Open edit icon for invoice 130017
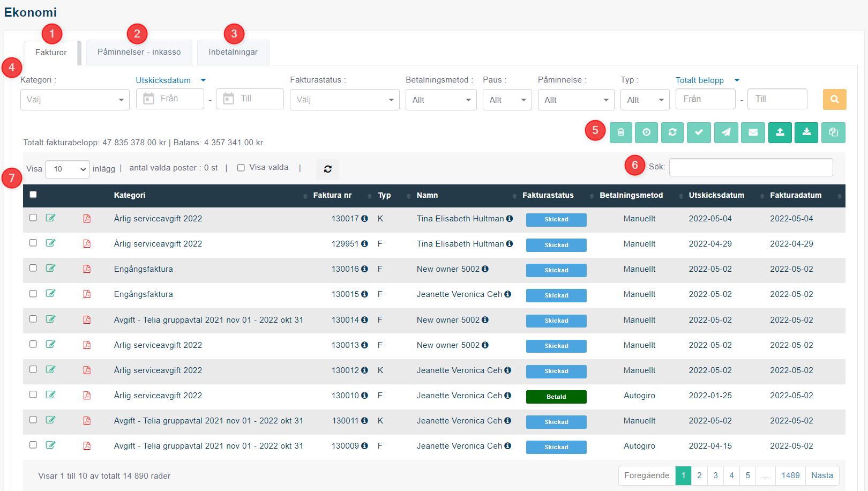 point(50,218)
